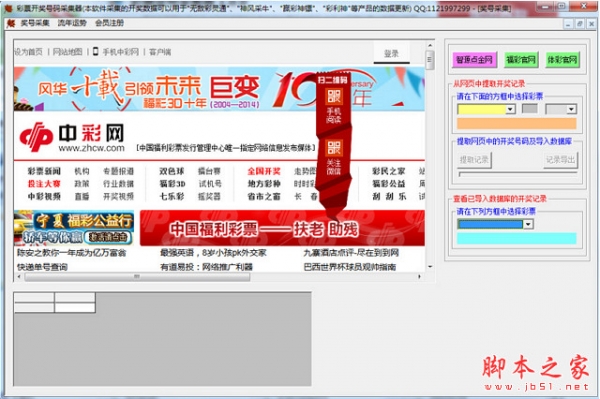Click 九寨酒店点评 link
The width and height of the screenshot is (600, 399).
(351, 253)
